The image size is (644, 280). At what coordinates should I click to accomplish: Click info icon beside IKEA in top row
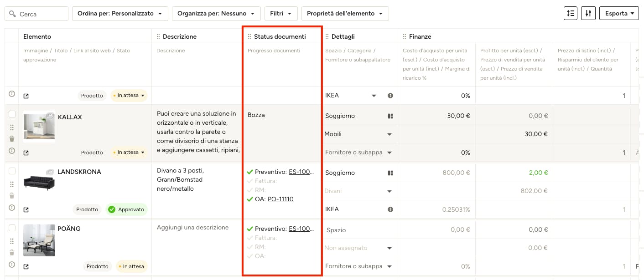390,96
